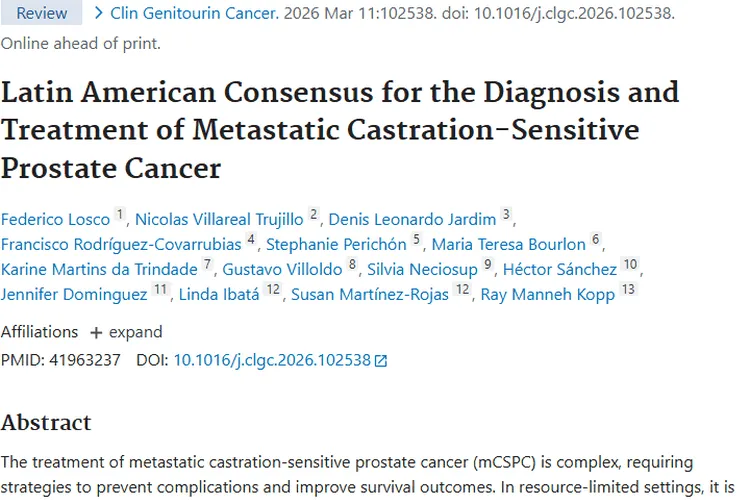
Task: Open author Federico Losco's page
Action: coord(55,218)
